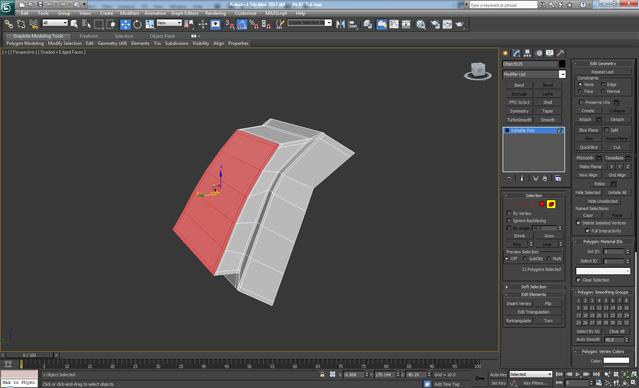Open the Hierarchy command panel tab
This screenshot has width=639, height=388.
(x=528, y=53)
